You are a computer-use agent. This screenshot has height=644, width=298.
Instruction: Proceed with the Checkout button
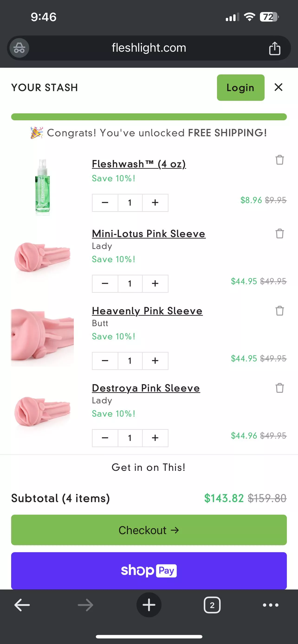pos(149,530)
